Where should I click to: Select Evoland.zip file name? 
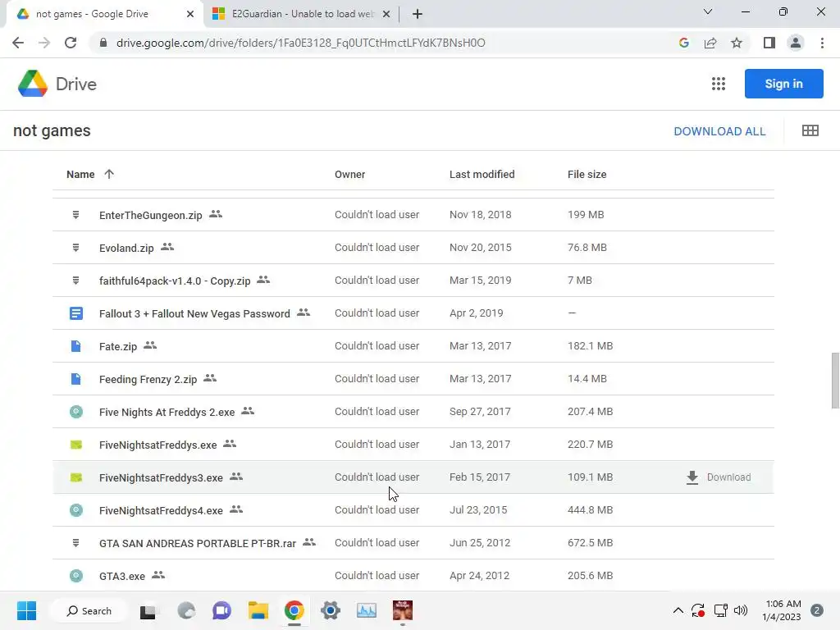click(x=126, y=248)
